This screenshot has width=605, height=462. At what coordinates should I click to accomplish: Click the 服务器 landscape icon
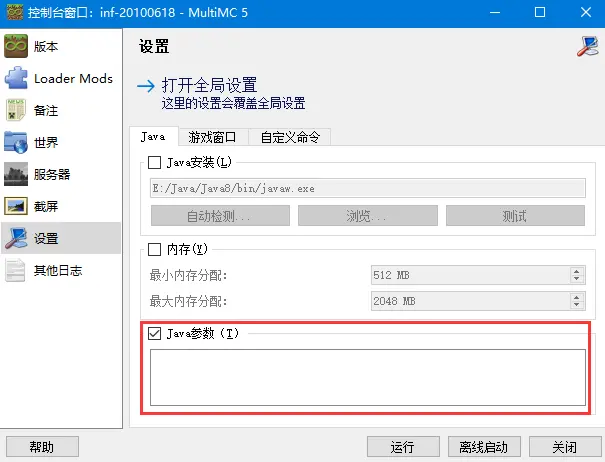[16, 174]
